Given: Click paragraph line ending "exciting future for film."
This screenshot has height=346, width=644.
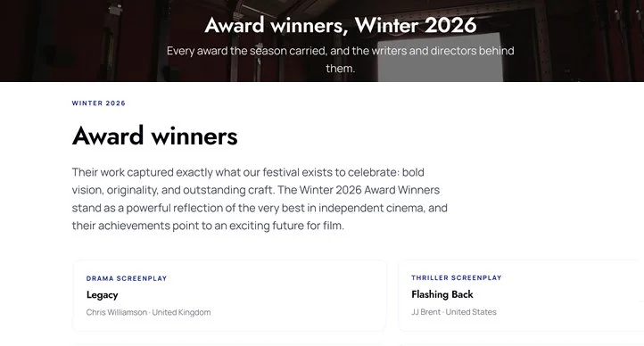Looking at the screenshot, I should pyautogui.click(x=208, y=226).
